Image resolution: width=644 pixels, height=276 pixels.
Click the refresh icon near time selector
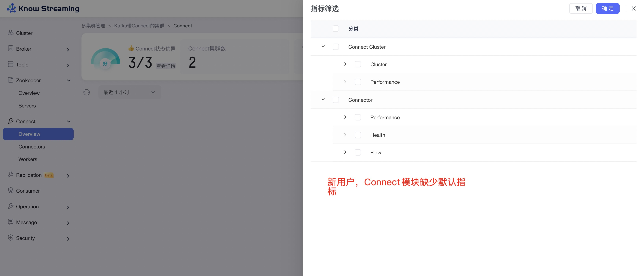(x=86, y=92)
